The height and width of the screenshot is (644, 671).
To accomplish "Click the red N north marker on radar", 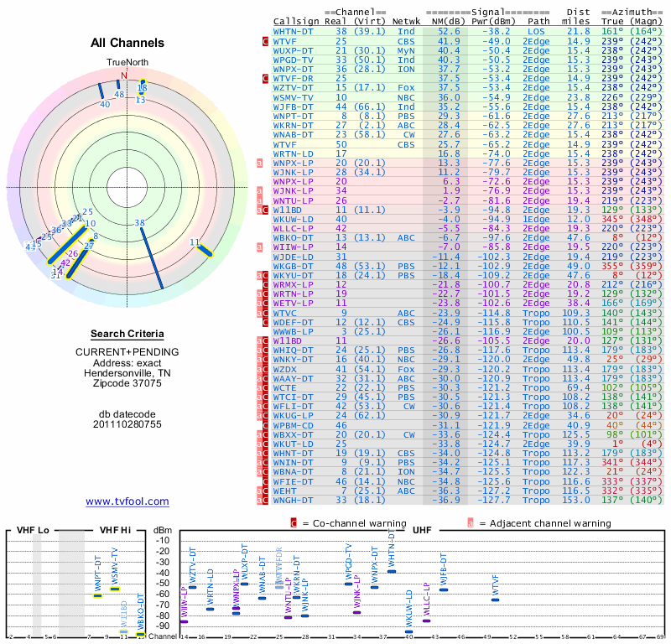I will coord(124,75).
